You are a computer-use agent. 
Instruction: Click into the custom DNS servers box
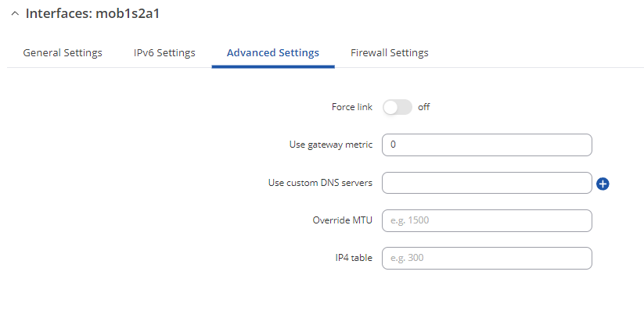(x=487, y=183)
